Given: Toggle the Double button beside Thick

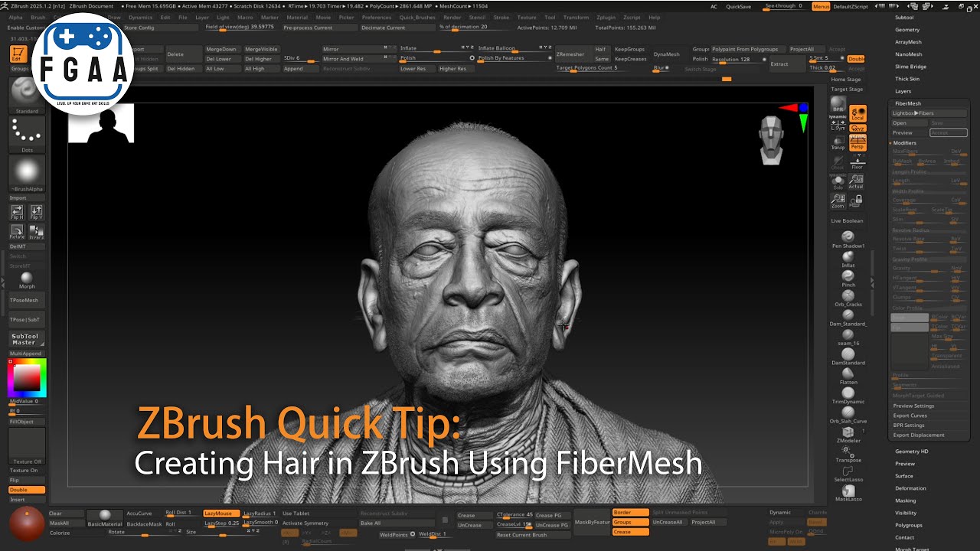Looking at the screenshot, I should click(x=856, y=59).
